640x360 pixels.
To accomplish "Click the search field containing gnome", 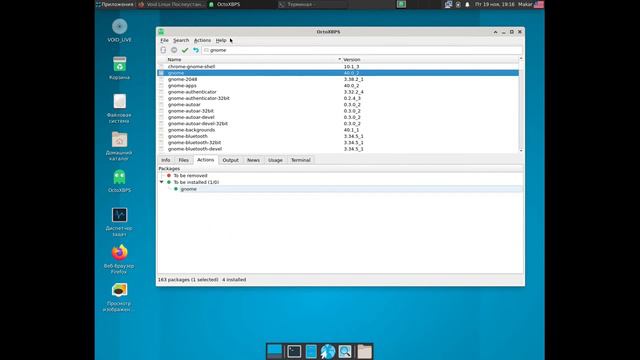I will 362,50.
